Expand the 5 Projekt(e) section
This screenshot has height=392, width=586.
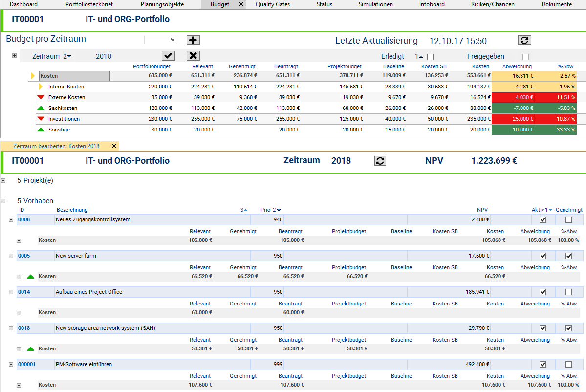coord(3,180)
